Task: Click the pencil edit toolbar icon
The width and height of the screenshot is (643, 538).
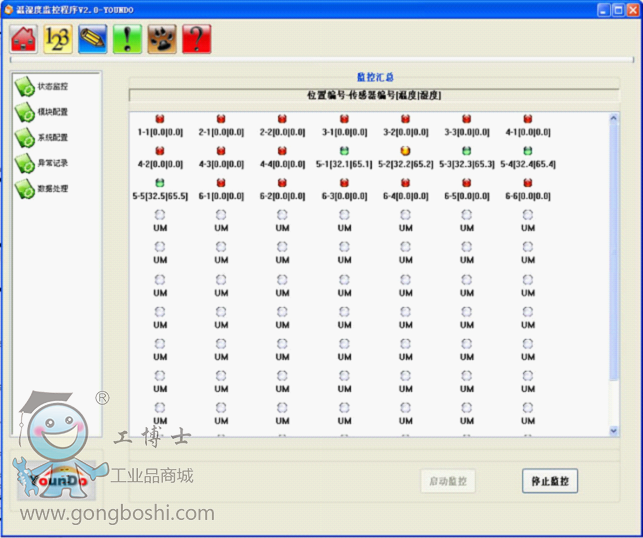Action: (93, 39)
